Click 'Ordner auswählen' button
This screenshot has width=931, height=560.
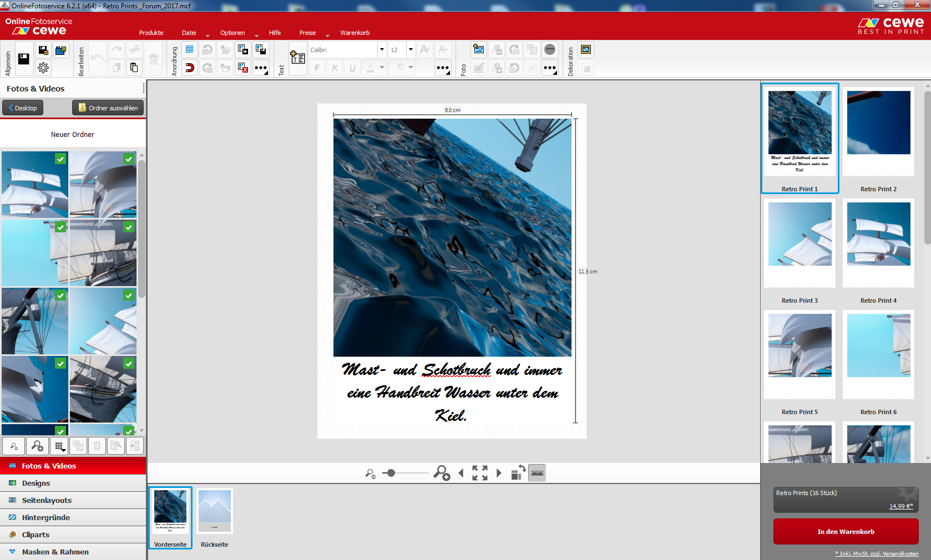point(108,108)
